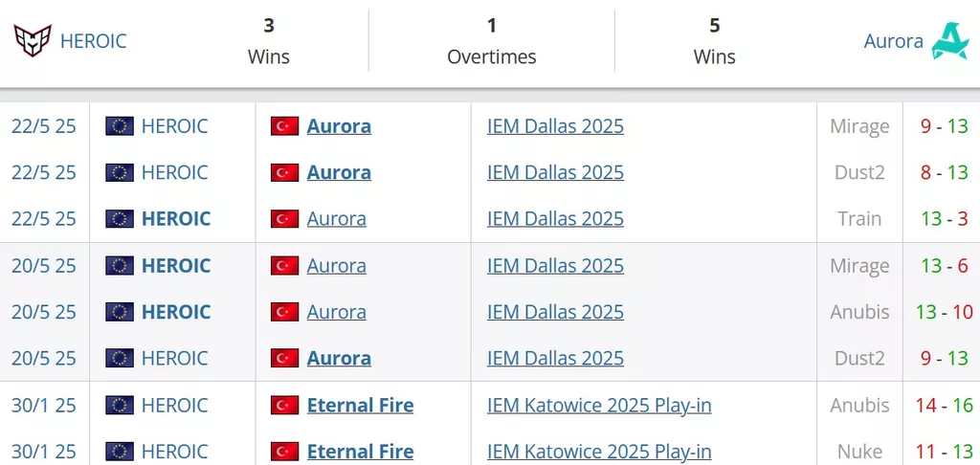
Task: Open IEM Dallas 2025 link for Dust2 8-13
Action: [x=555, y=172]
